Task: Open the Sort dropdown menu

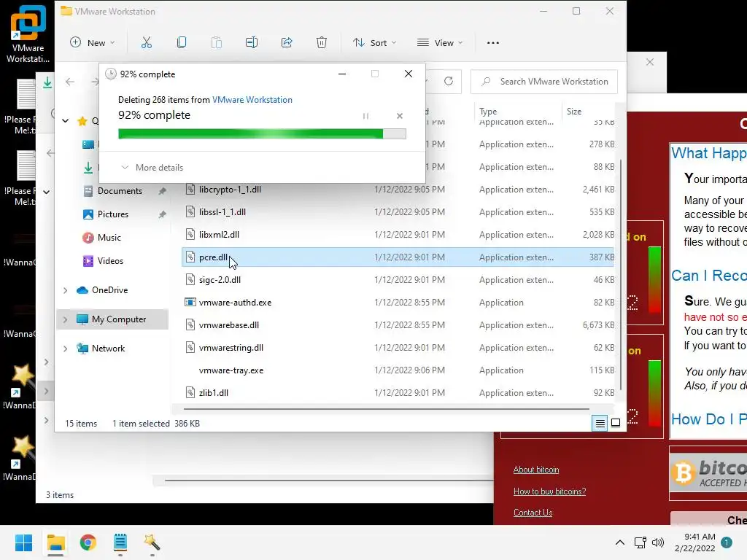Action: (x=374, y=43)
